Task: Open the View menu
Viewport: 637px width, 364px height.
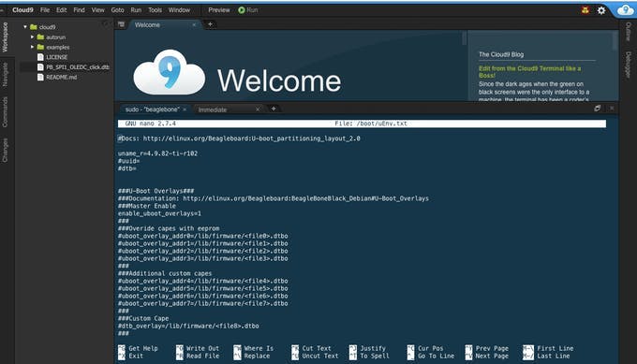Action: point(98,10)
